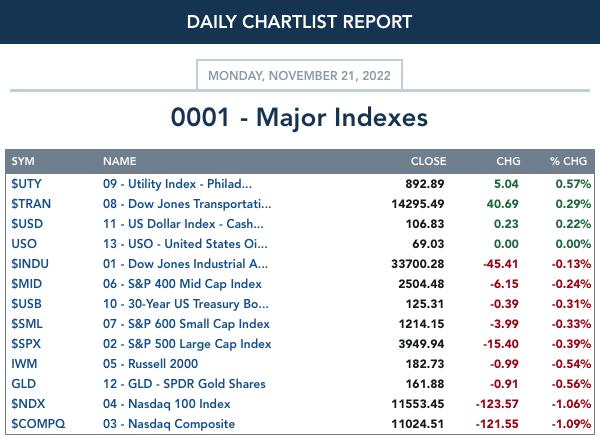Click the 0001 - Major Indexes title

point(299,117)
